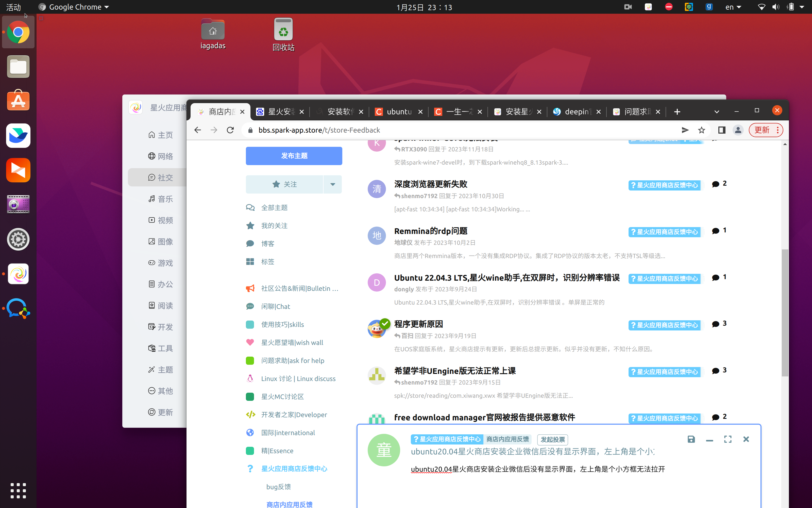Show all applications grid
812x508 pixels.
tap(18, 491)
